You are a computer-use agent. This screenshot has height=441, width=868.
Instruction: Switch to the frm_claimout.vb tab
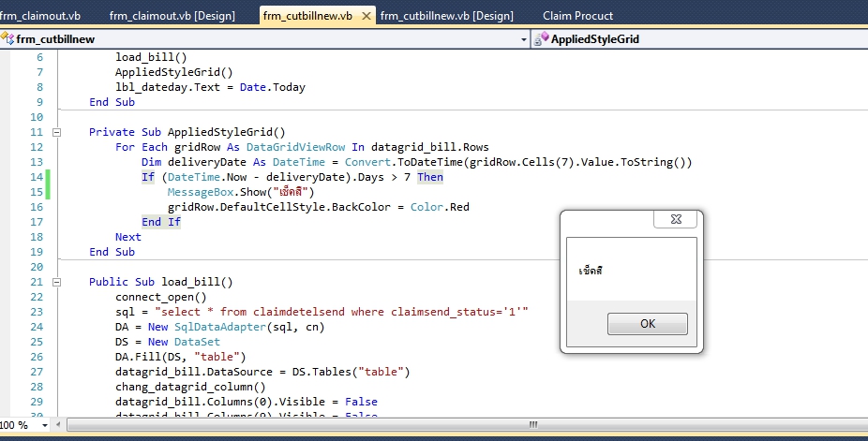click(40, 16)
